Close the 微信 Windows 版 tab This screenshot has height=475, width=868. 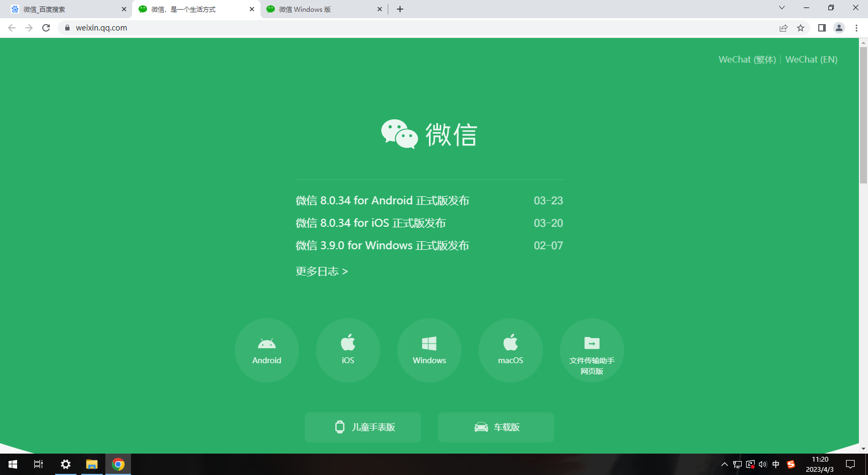[x=380, y=9]
